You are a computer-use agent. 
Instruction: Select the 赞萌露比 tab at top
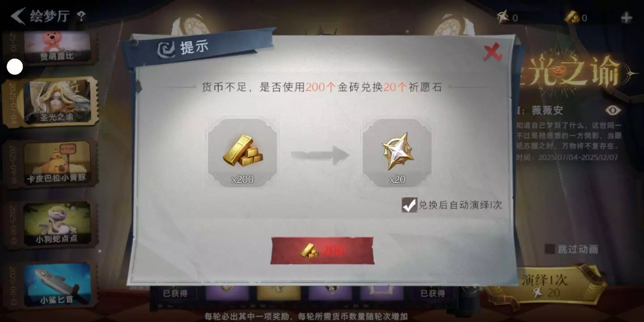point(57,47)
